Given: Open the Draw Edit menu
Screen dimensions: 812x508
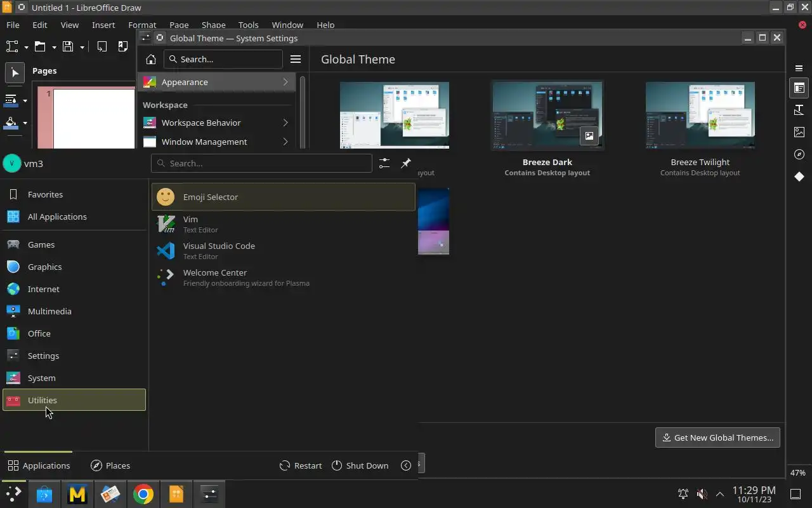Looking at the screenshot, I should point(40,25).
